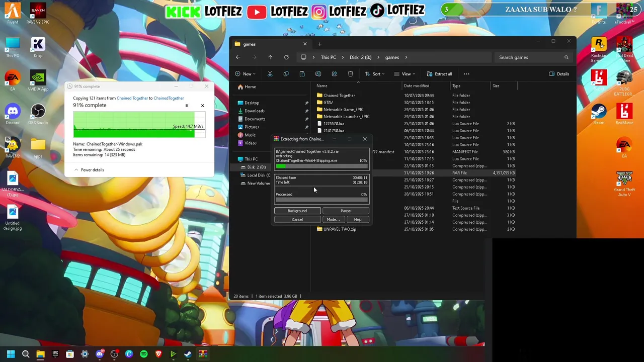Image resolution: width=644 pixels, height=362 pixels.
Task: Cancel the WinRAR extraction
Action: click(x=297, y=219)
